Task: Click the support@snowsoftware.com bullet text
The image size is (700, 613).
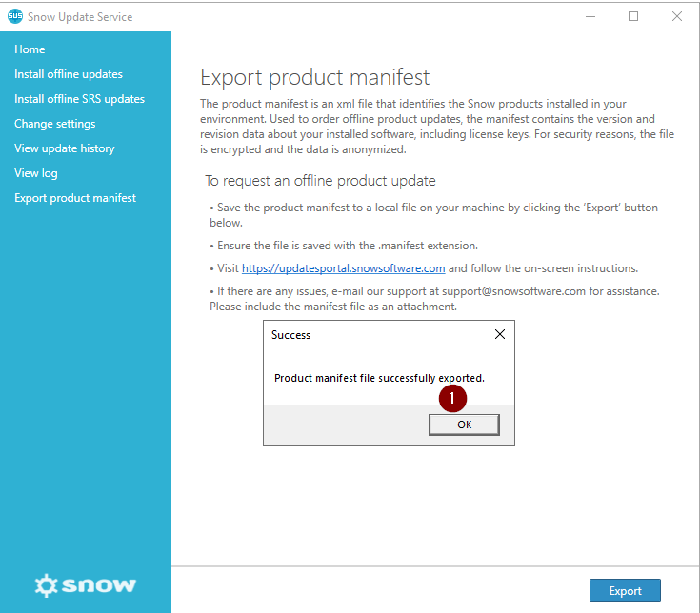Action: [x=434, y=299]
